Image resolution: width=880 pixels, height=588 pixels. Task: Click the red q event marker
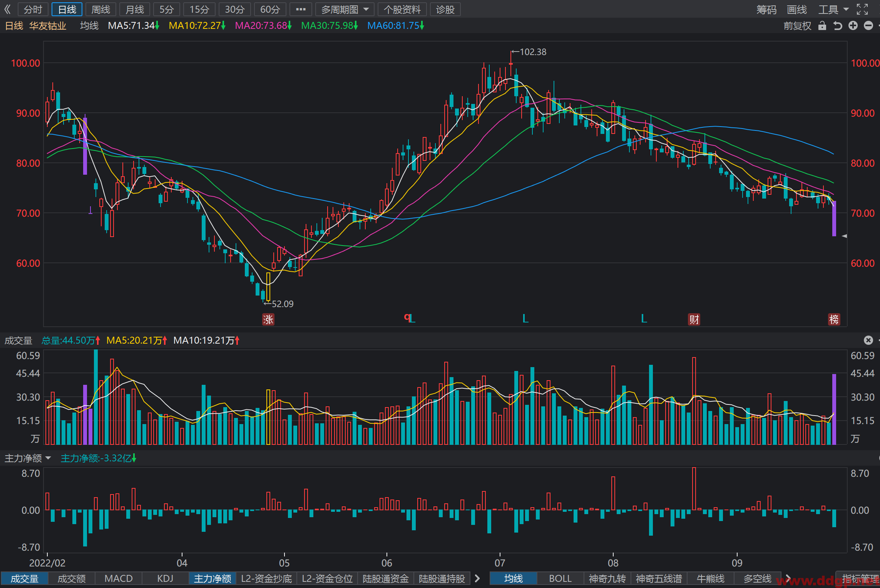[407, 317]
